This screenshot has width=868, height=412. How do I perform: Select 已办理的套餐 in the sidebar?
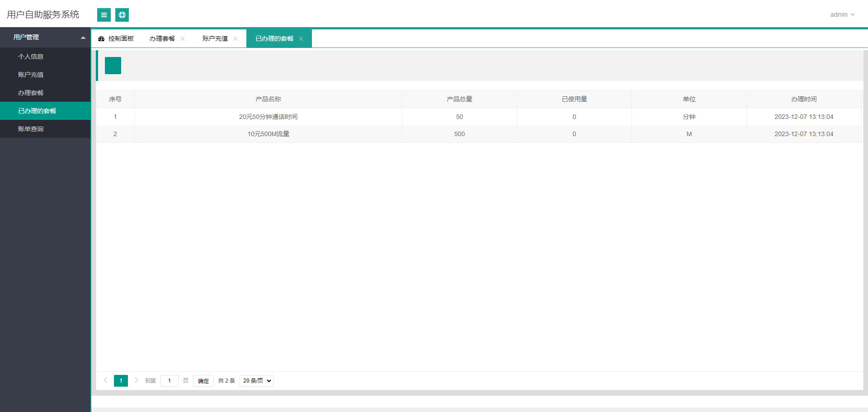pyautogui.click(x=45, y=111)
